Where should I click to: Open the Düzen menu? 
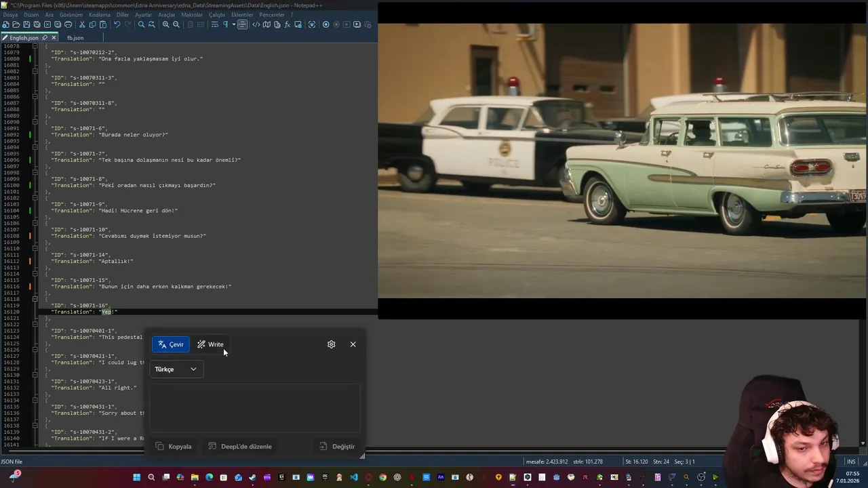31,14
